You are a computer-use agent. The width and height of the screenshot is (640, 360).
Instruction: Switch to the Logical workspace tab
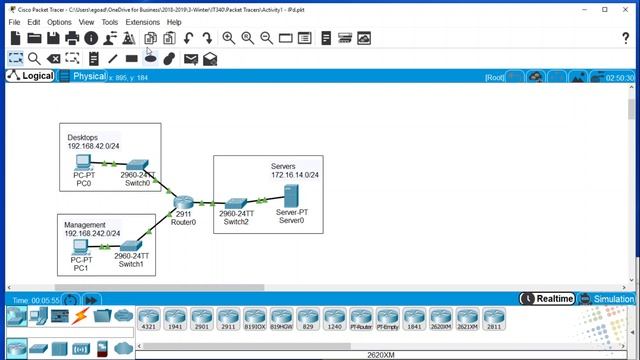[30, 76]
